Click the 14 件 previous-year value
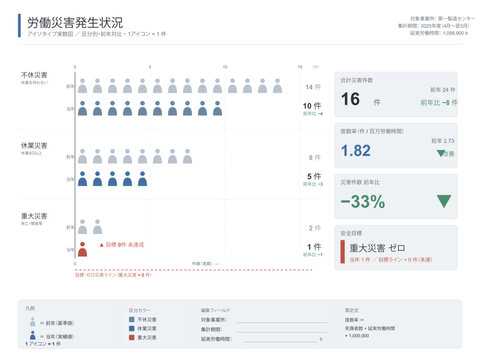Screen dimensions: 480x360 pyautogui.click(x=313, y=87)
